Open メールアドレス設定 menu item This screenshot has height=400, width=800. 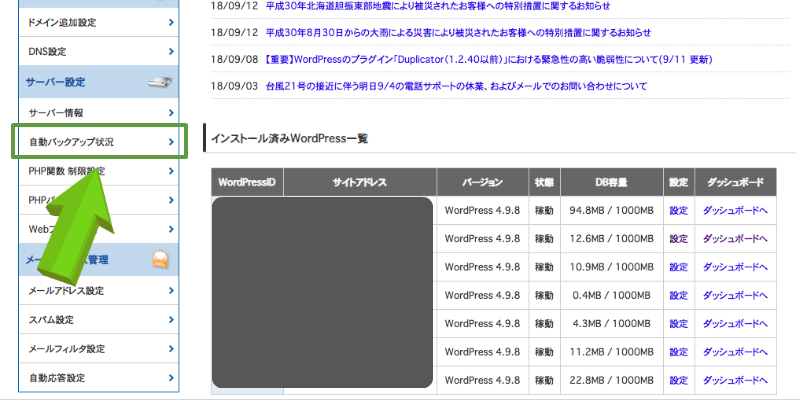tap(98, 291)
